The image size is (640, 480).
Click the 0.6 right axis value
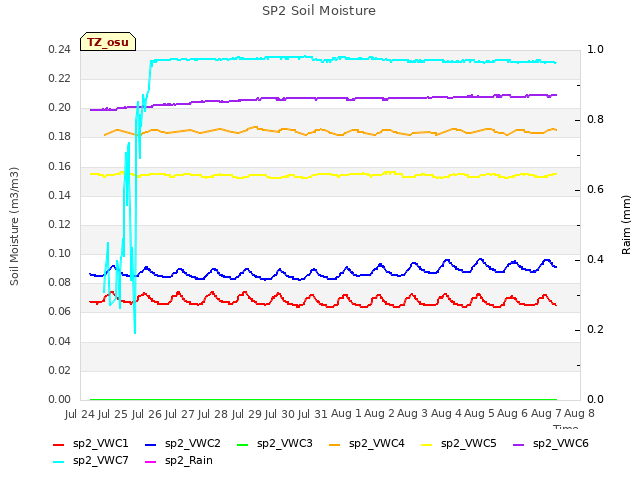point(595,189)
